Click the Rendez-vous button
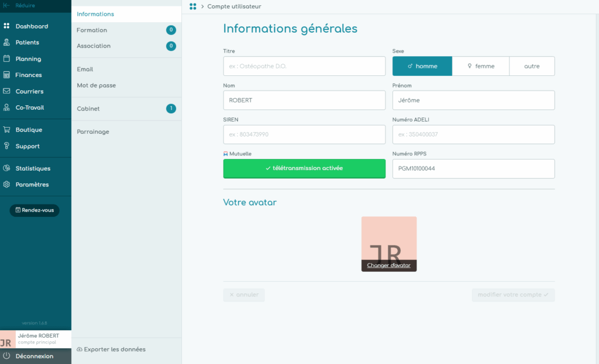 35,210
